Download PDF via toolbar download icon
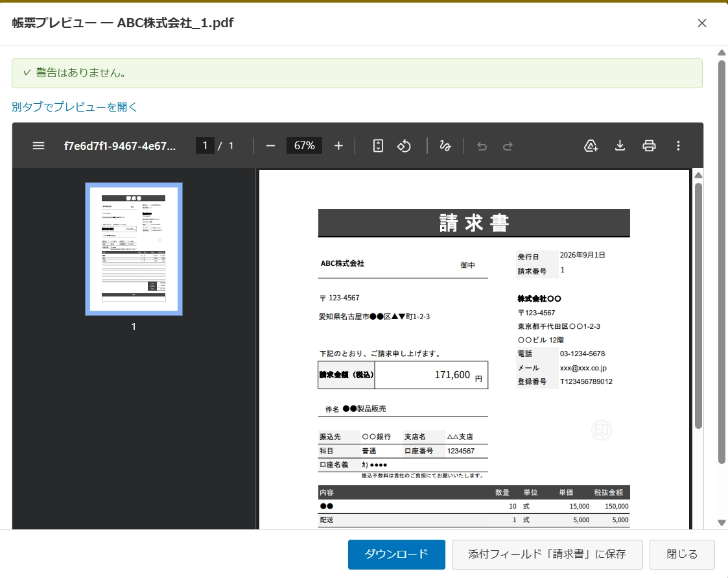 point(620,146)
